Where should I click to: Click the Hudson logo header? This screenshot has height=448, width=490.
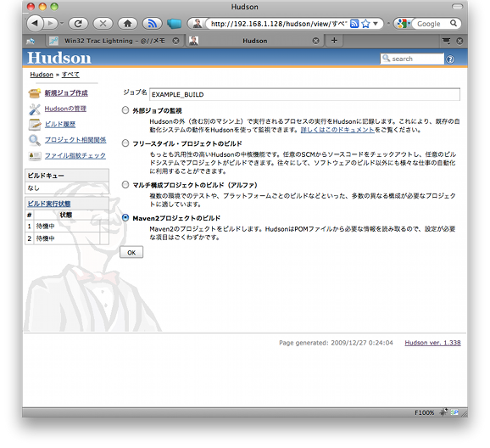(x=59, y=58)
